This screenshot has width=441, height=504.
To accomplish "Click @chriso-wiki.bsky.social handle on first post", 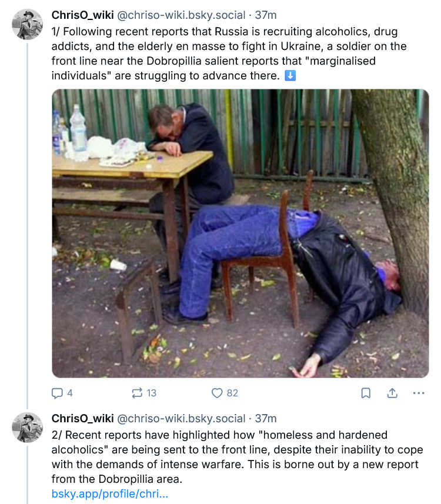I will 181,15.
